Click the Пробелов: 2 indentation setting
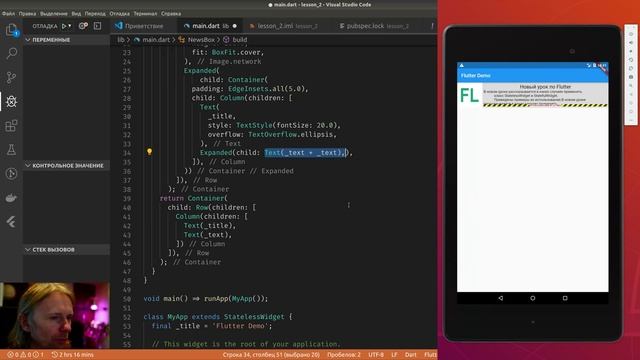This screenshot has width=640, height=360. coord(344,355)
